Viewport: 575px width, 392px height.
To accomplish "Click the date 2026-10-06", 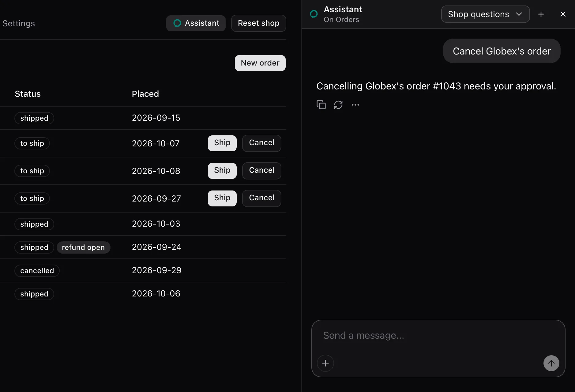I will pos(156,294).
